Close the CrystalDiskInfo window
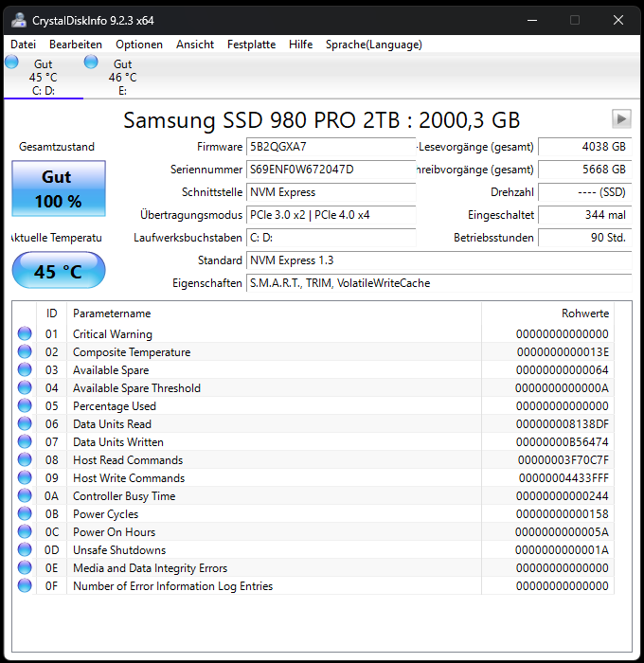 coord(618,20)
